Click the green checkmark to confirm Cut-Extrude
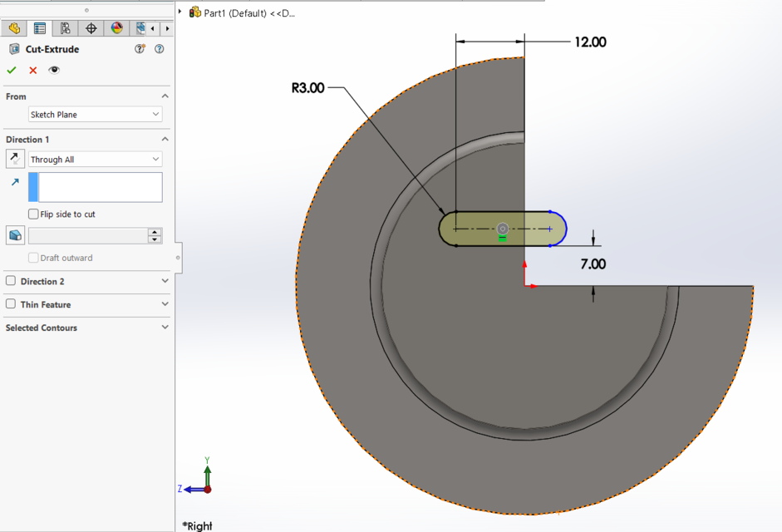This screenshot has height=532, width=782. (12, 70)
